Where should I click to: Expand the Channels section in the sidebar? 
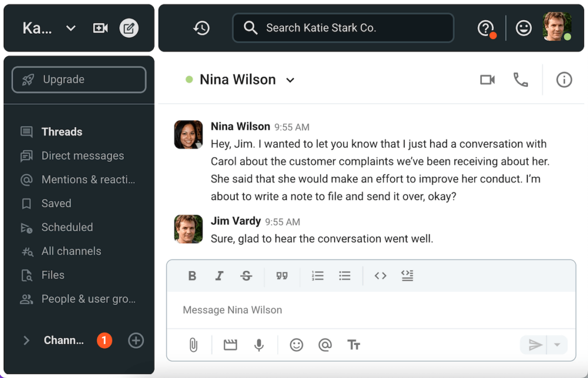click(26, 340)
